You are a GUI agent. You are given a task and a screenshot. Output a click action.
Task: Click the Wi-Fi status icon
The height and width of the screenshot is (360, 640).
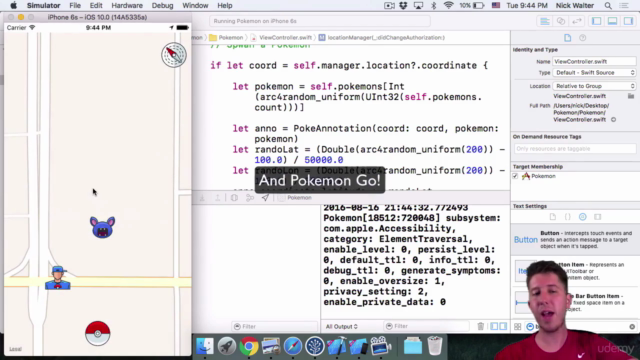point(448,6)
